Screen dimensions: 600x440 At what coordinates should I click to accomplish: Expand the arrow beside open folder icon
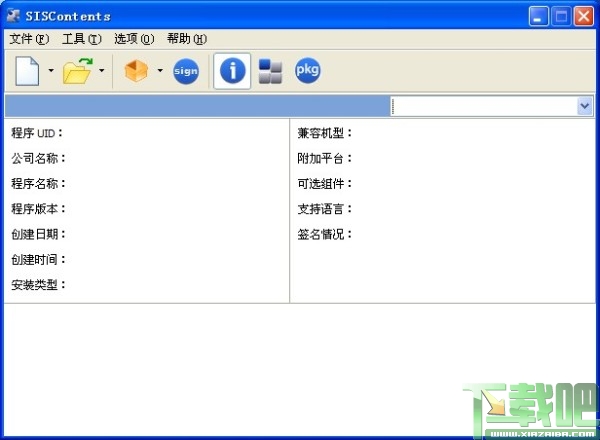click(101, 70)
